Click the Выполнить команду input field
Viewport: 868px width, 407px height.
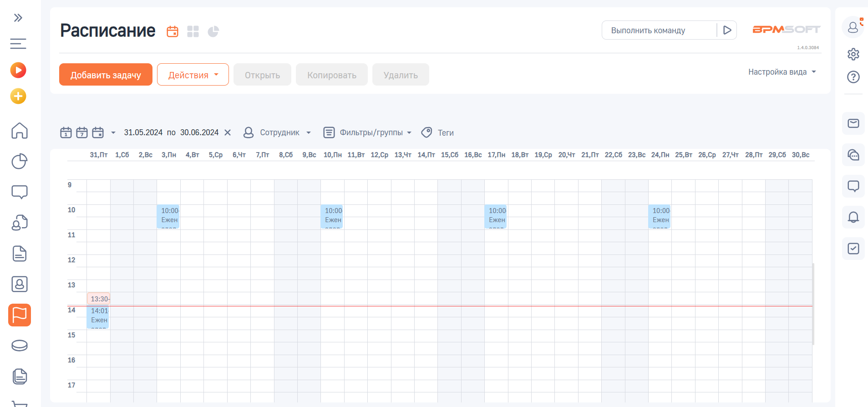click(x=659, y=31)
